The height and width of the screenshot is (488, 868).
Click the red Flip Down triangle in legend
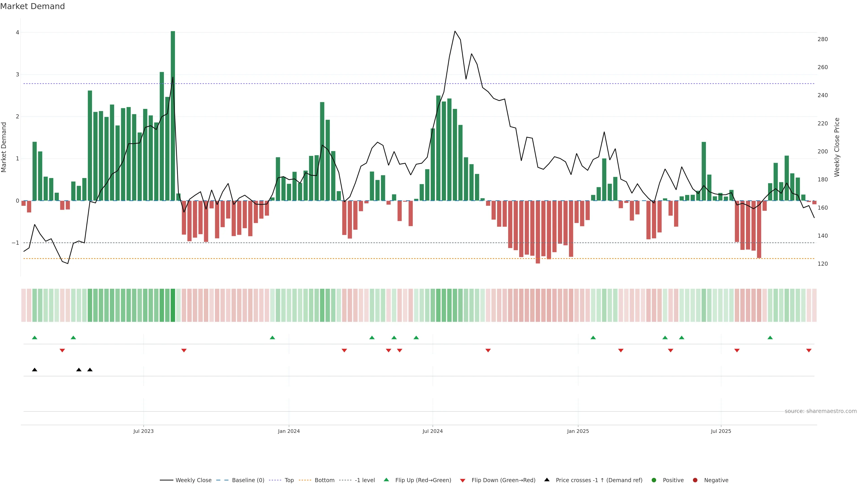tap(463, 480)
